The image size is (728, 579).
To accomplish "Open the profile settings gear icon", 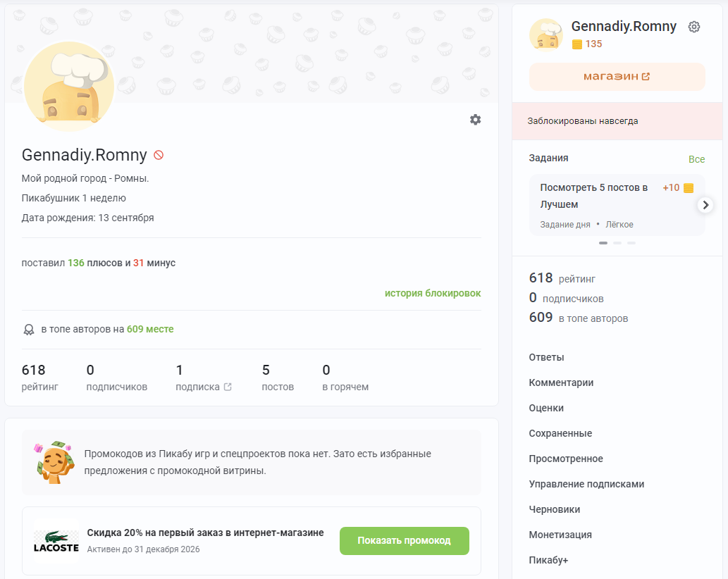I will point(476,120).
